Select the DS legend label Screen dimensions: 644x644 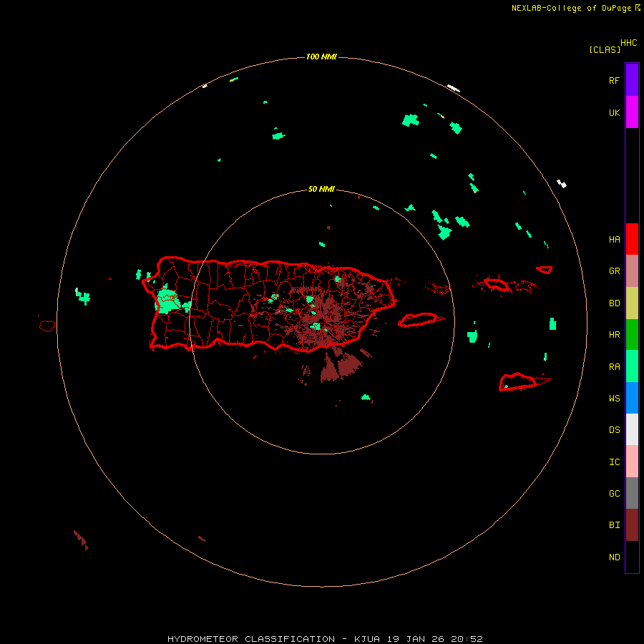[x=614, y=430]
